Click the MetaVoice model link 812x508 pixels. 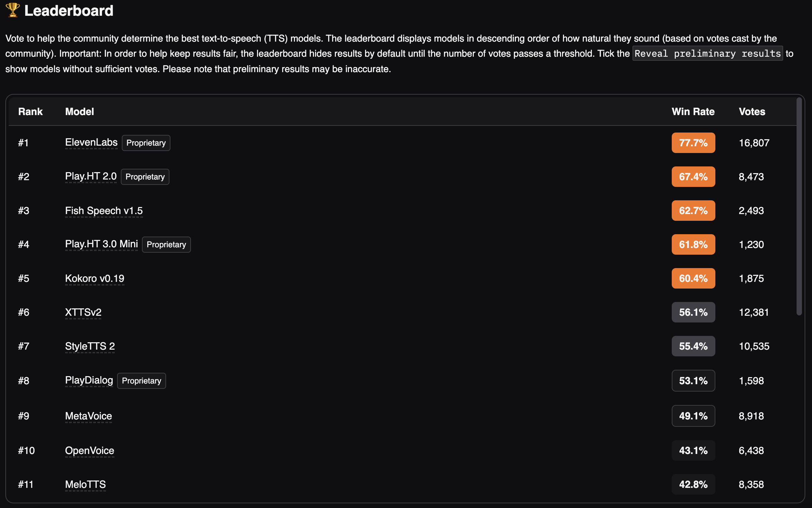88,416
